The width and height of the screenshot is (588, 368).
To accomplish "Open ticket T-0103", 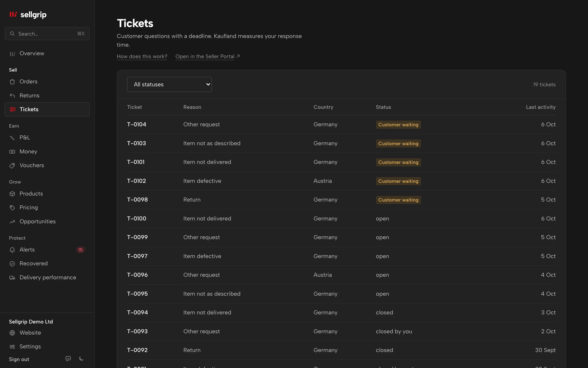I will (136, 143).
